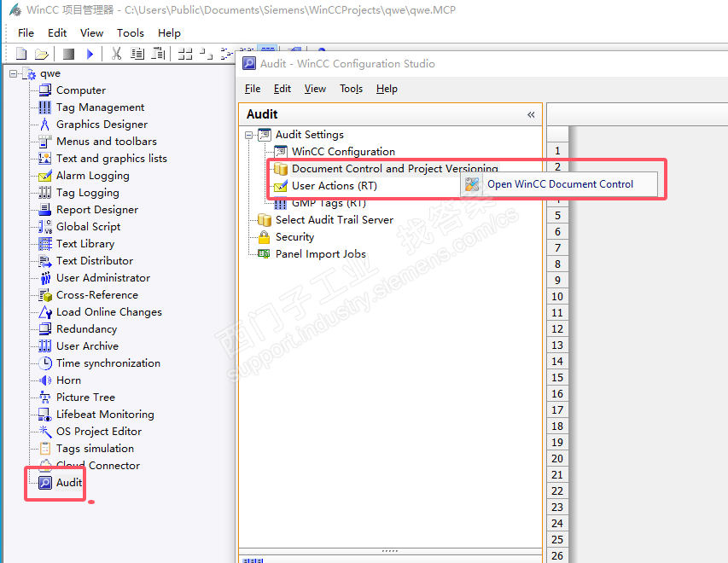Select Cross-Reference editor
This screenshot has width=728, height=563.
97,295
